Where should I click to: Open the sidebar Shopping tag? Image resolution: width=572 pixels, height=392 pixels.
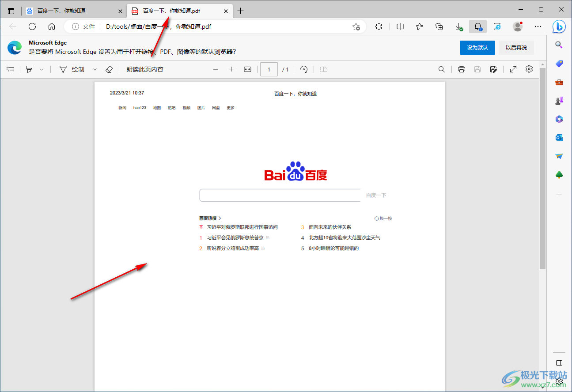click(x=559, y=64)
